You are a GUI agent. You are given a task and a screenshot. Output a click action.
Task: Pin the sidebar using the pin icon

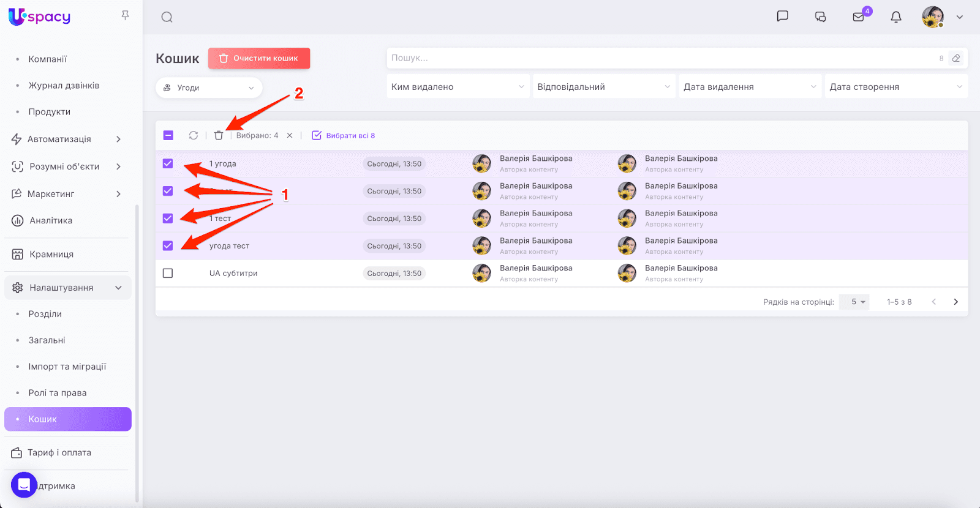pos(125,15)
